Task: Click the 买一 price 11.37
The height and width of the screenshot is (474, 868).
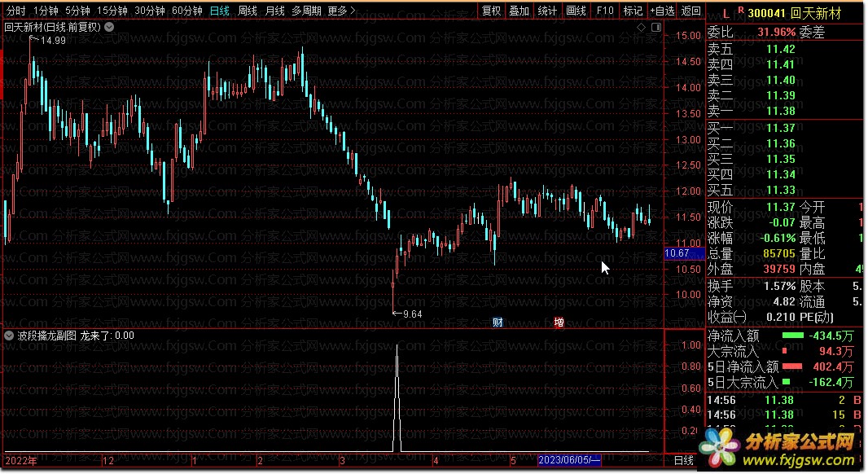Action: [781, 128]
